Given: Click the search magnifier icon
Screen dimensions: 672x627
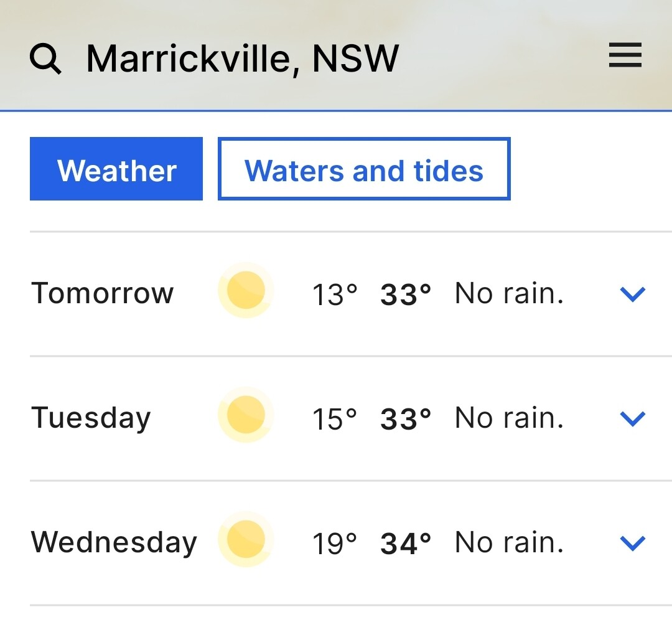Looking at the screenshot, I should 45,59.
